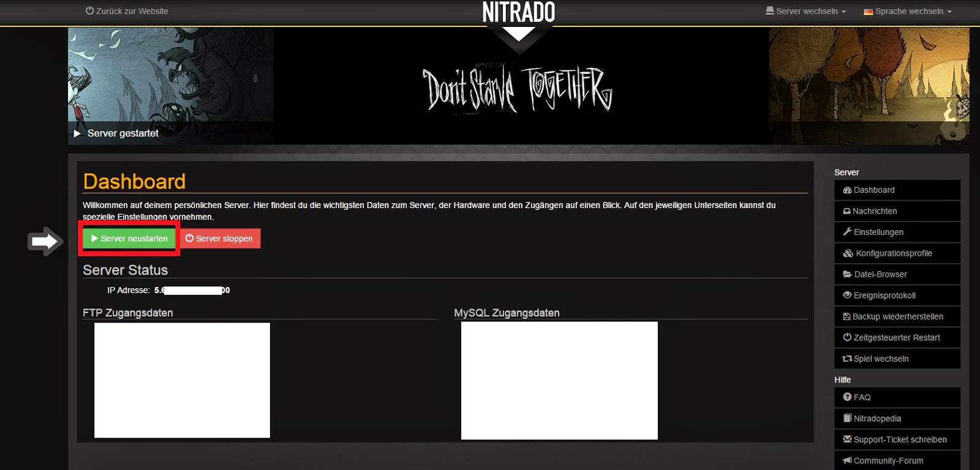
Task: Open the Community-Forum entry
Action: click(x=897, y=461)
